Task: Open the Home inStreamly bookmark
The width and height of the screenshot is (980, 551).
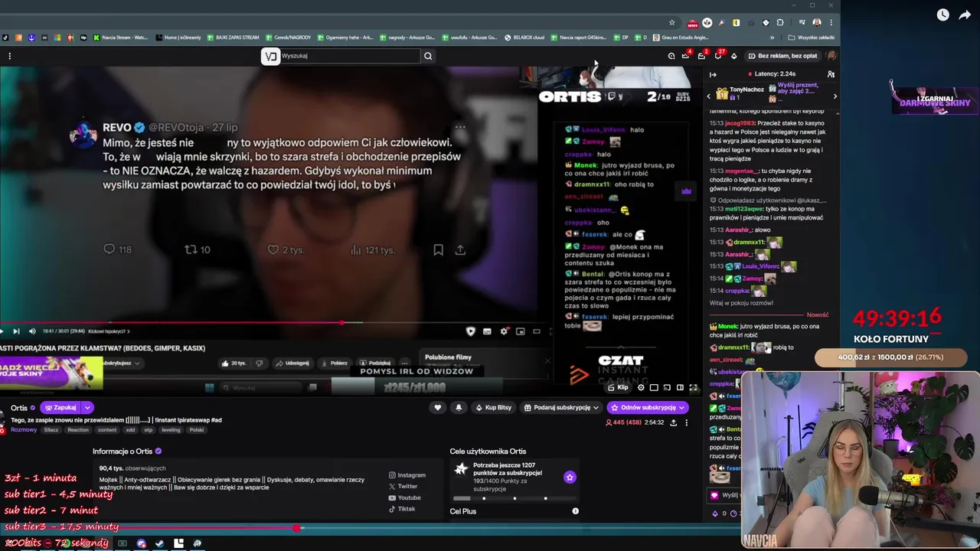Action: pyautogui.click(x=178, y=37)
